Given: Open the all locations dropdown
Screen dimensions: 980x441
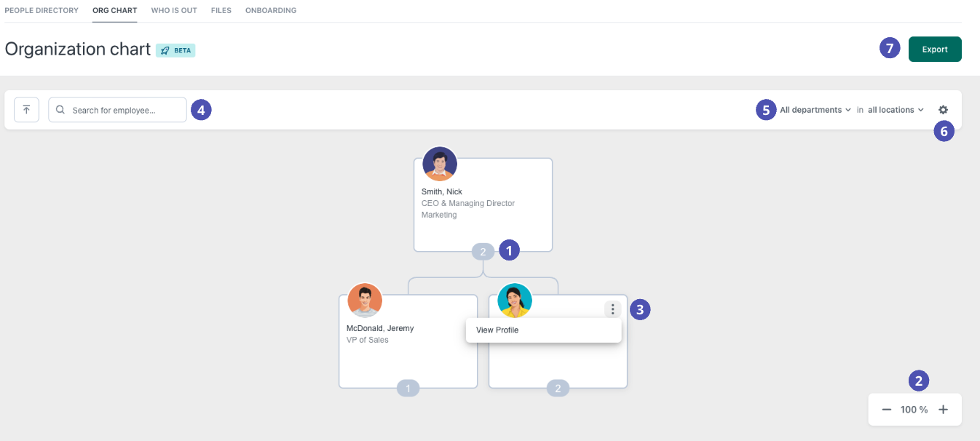Looking at the screenshot, I should click(x=890, y=109).
